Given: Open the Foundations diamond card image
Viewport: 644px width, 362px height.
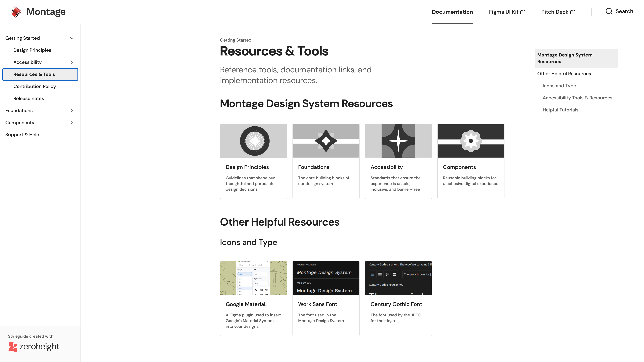Looking at the screenshot, I should pyautogui.click(x=326, y=141).
